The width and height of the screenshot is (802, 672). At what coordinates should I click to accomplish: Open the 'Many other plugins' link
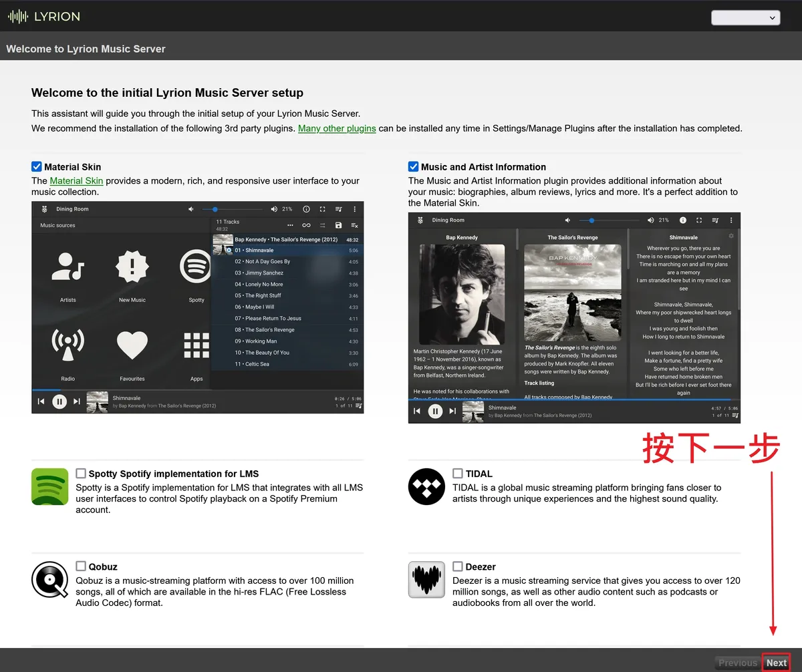coord(337,128)
